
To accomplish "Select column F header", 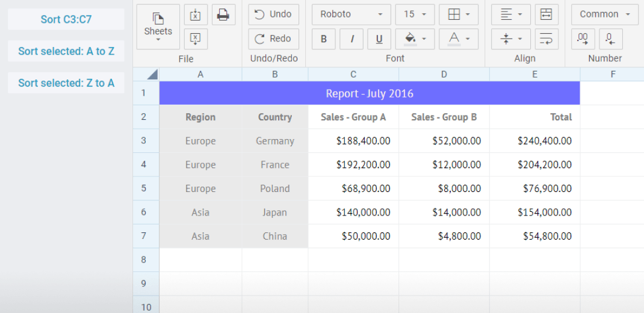I will 612,75.
